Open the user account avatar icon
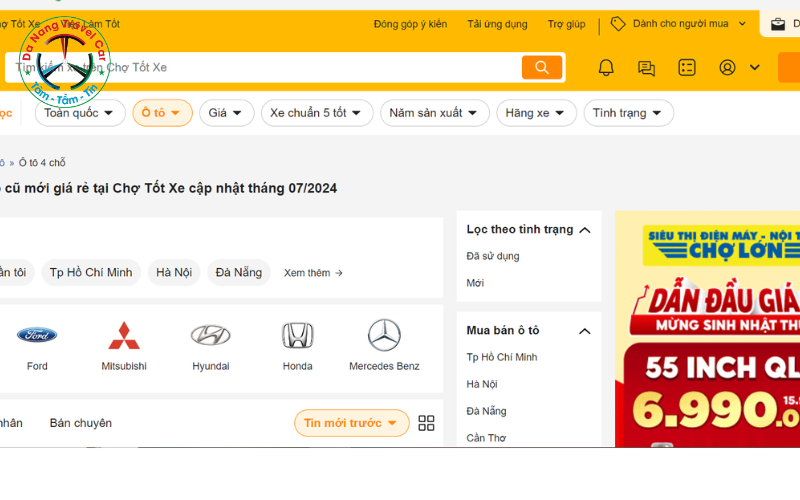This screenshot has height=500, width=800. coord(727,67)
